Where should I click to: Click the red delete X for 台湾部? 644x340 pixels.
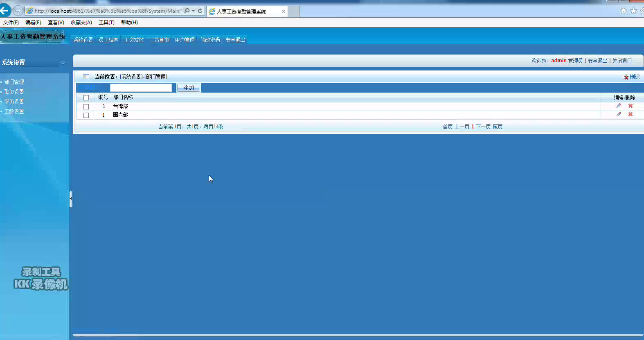coord(630,106)
